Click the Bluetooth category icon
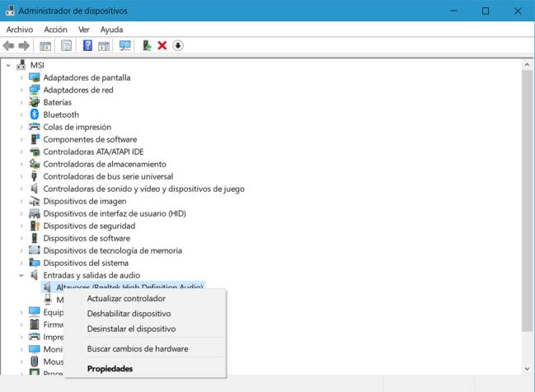The height and width of the screenshot is (392, 535). (x=34, y=114)
